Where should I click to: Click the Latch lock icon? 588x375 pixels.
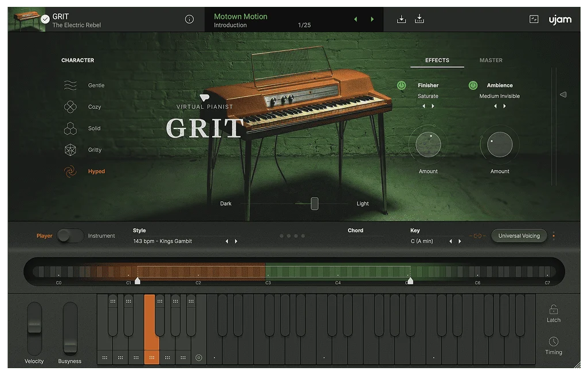click(553, 310)
